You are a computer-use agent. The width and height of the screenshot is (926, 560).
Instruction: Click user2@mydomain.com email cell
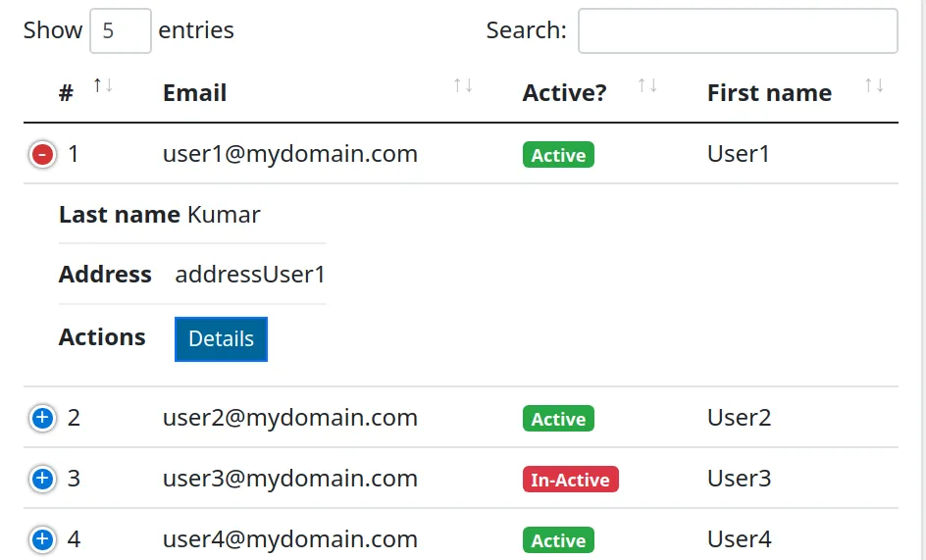(x=289, y=418)
